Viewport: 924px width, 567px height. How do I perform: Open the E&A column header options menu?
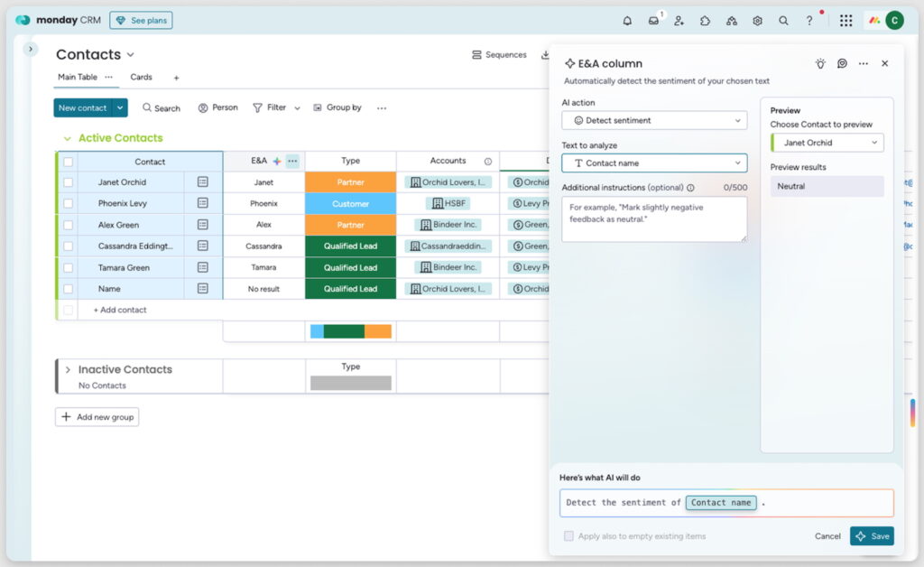coord(292,161)
